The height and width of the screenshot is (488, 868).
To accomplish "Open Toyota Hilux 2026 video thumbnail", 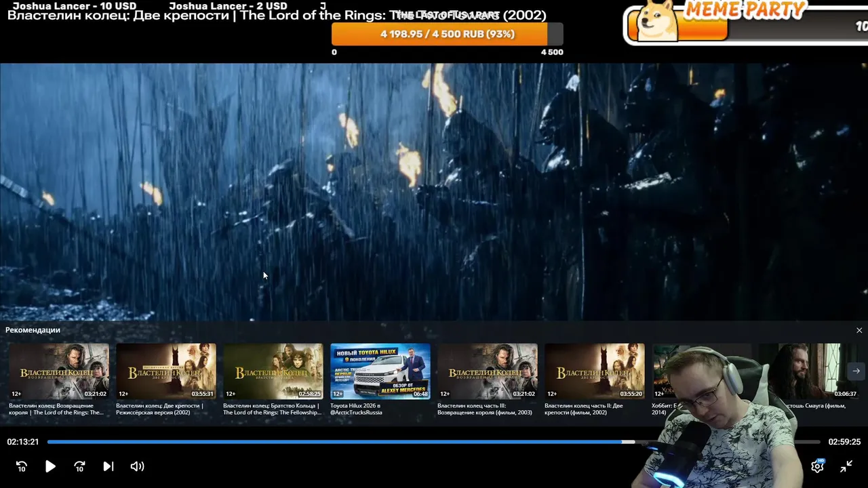I will click(x=380, y=371).
